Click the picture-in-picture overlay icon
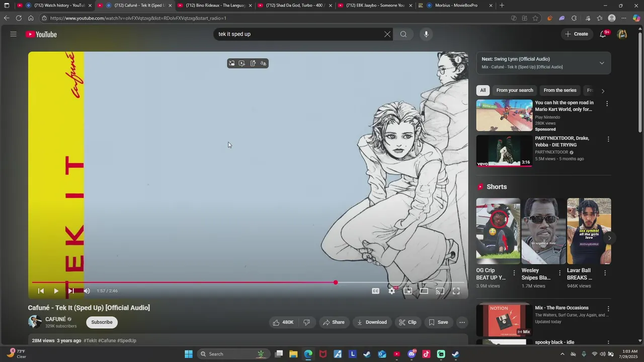The width and height of the screenshot is (644, 362). coord(231,63)
